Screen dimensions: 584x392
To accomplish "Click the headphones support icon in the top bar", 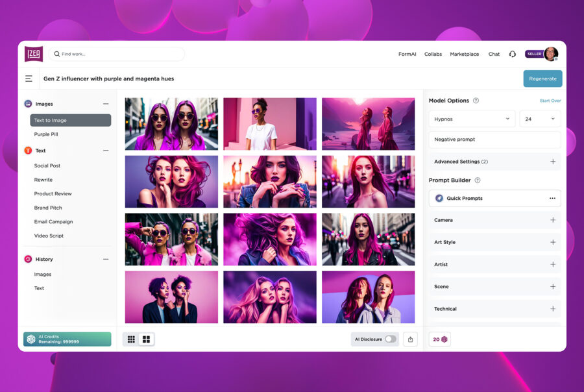I will 513,54.
